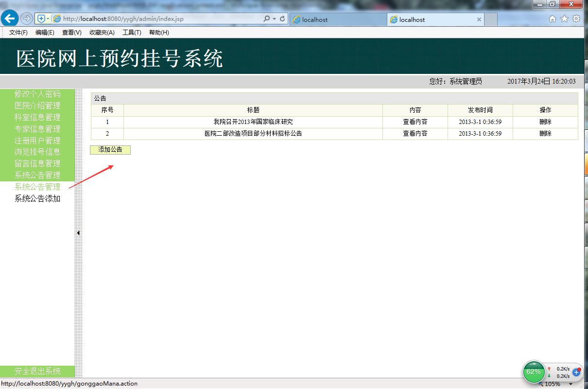
Task: Click the 您好：系统管理员 greeting
Action: pos(455,82)
